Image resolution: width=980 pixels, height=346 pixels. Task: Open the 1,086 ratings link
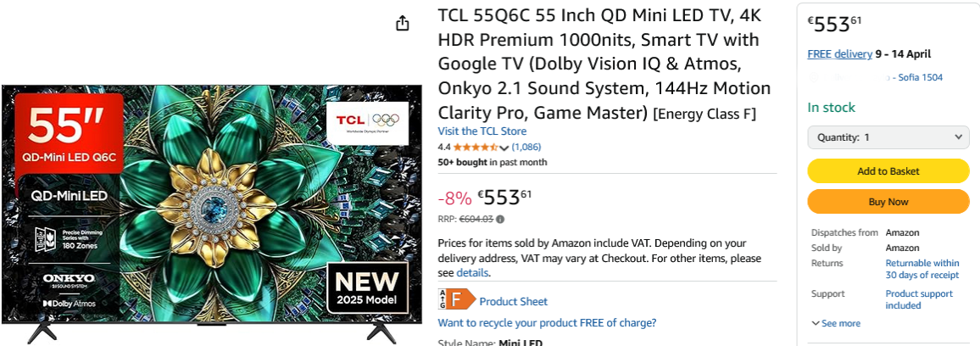tap(526, 147)
